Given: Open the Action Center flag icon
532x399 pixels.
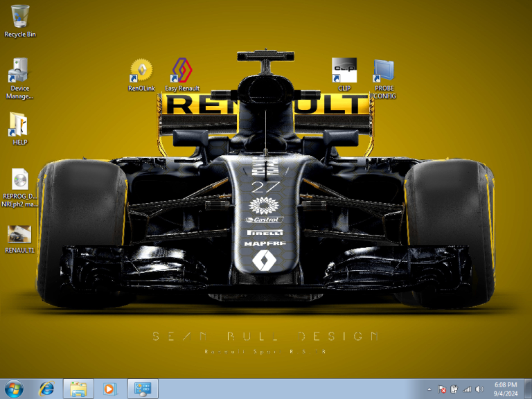Looking at the screenshot, I should [442, 389].
